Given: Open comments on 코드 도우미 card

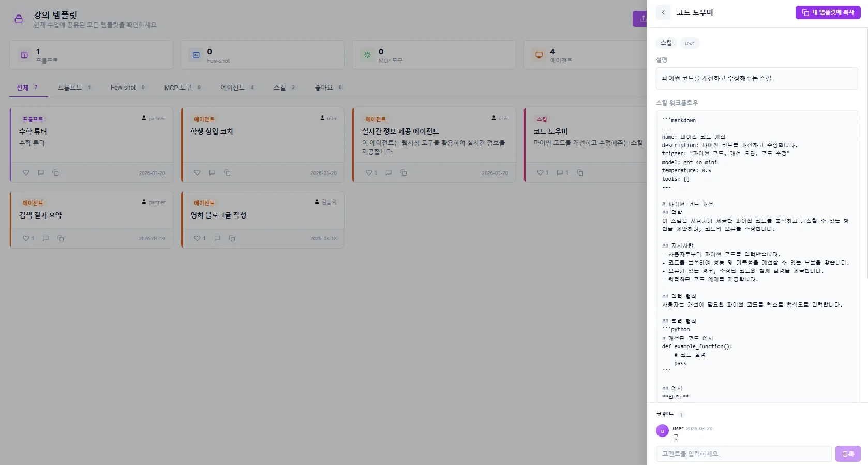Looking at the screenshot, I should point(563,173).
